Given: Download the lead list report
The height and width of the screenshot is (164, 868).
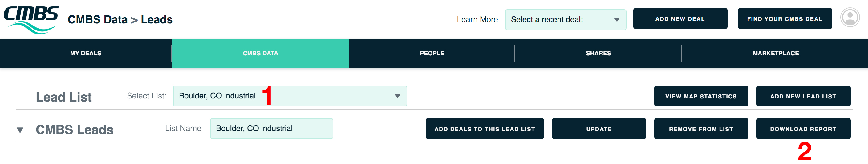Looking at the screenshot, I should (x=803, y=129).
